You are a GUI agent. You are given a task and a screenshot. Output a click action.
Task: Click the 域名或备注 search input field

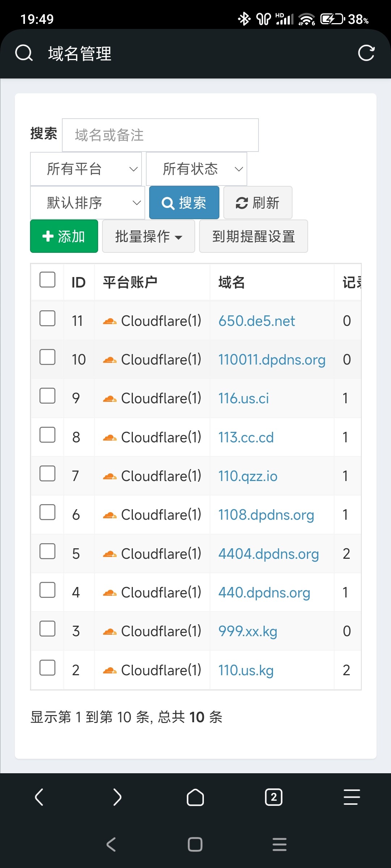click(160, 135)
